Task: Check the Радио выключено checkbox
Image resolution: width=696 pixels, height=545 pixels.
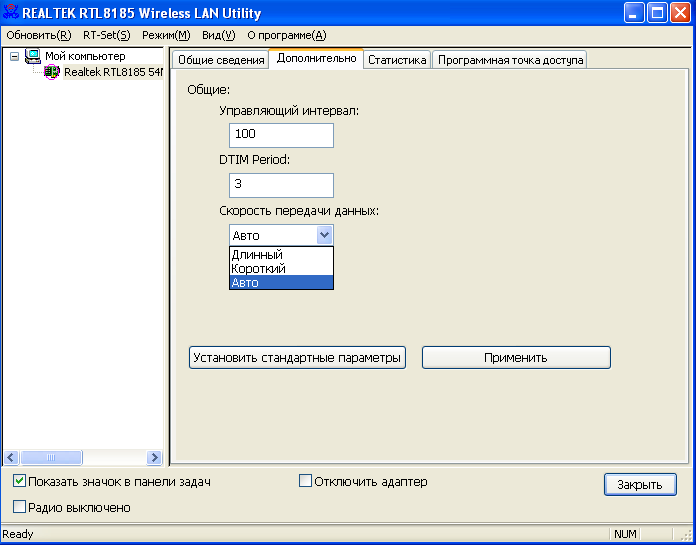Action: (19, 507)
